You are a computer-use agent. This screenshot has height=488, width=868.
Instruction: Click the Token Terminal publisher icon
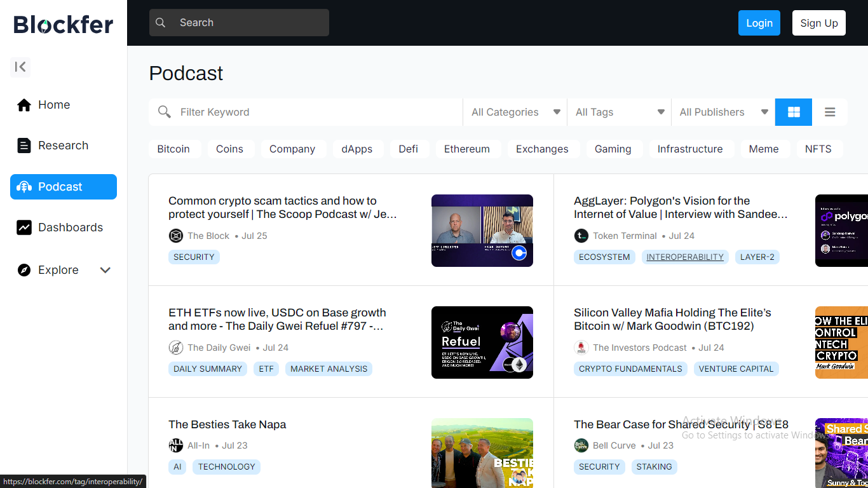click(581, 236)
